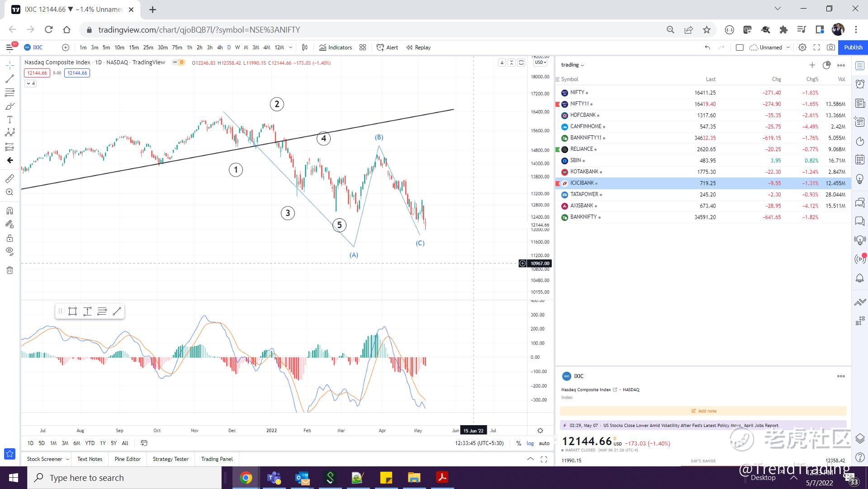Select the text annotation tool

(x=9, y=120)
